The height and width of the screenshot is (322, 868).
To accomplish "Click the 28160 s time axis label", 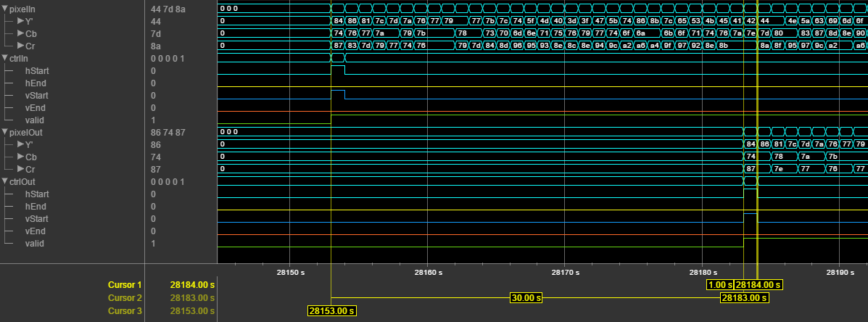I will tap(427, 272).
